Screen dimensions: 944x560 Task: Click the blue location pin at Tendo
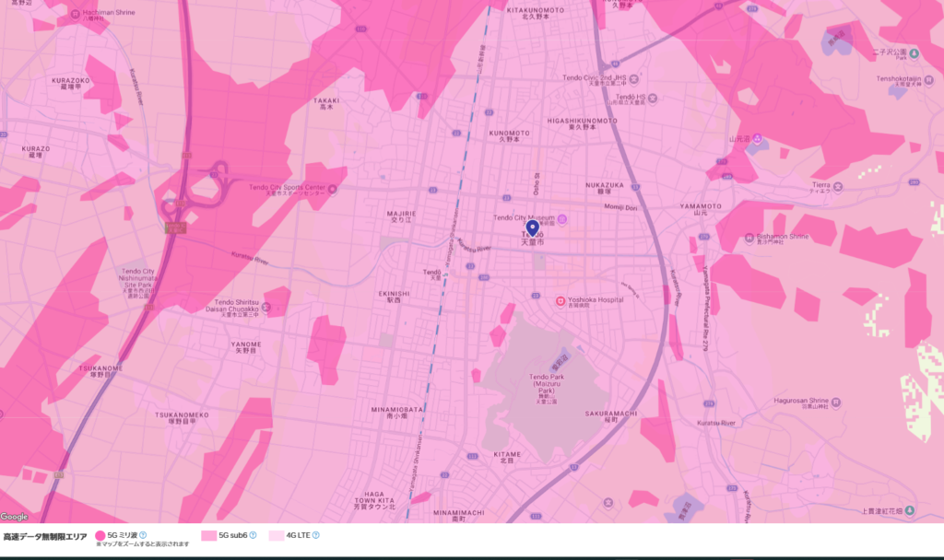tap(532, 227)
